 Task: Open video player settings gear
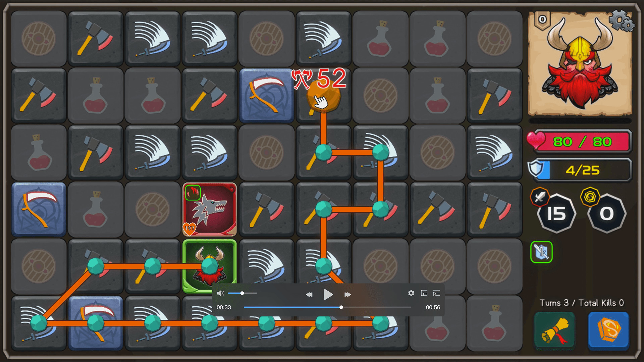coord(411,293)
